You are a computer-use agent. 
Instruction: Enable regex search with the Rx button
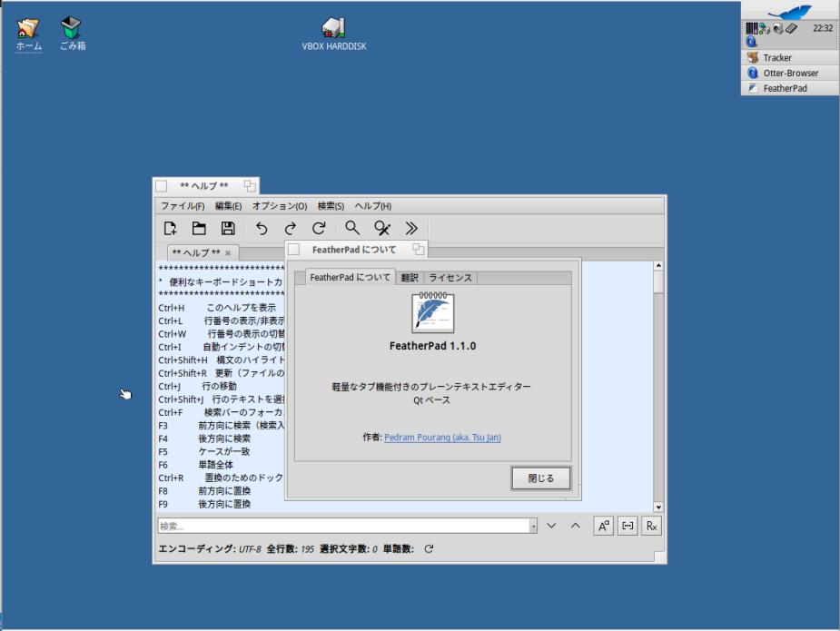[650, 525]
